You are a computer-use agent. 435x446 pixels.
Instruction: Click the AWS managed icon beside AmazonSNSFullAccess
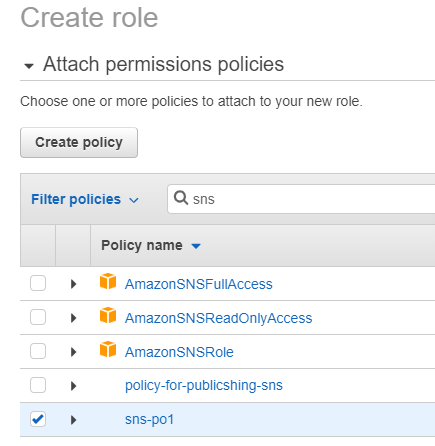108,281
